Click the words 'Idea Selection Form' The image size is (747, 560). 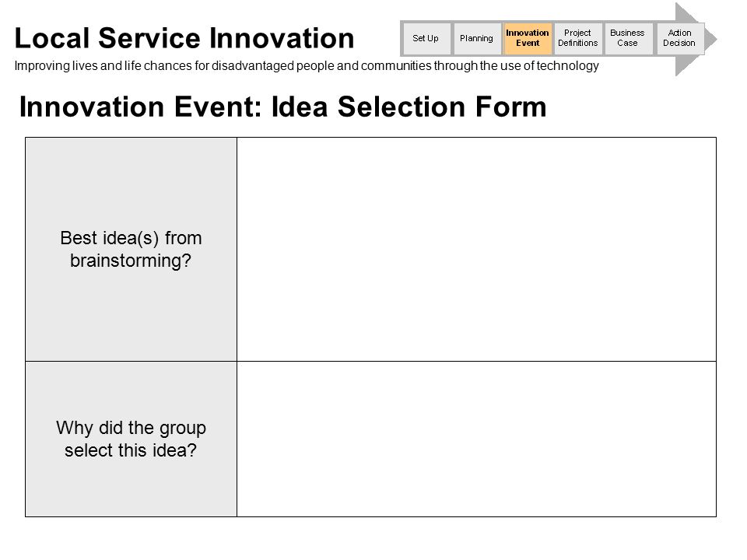tap(409, 107)
